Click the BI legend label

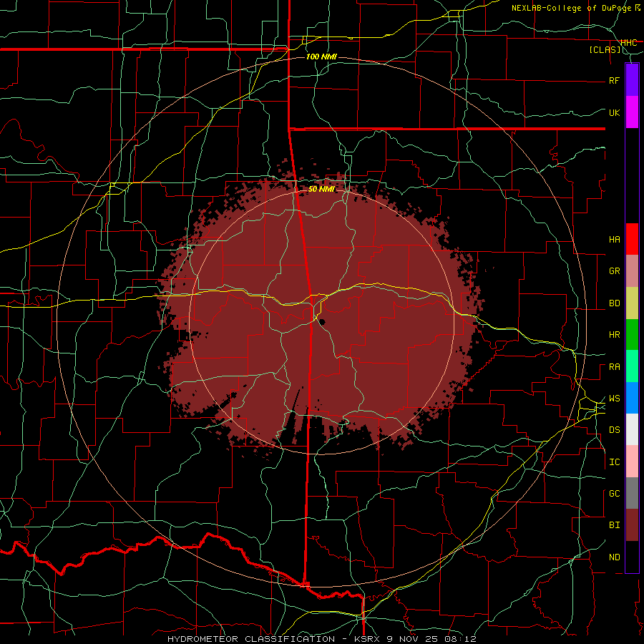pos(614,525)
